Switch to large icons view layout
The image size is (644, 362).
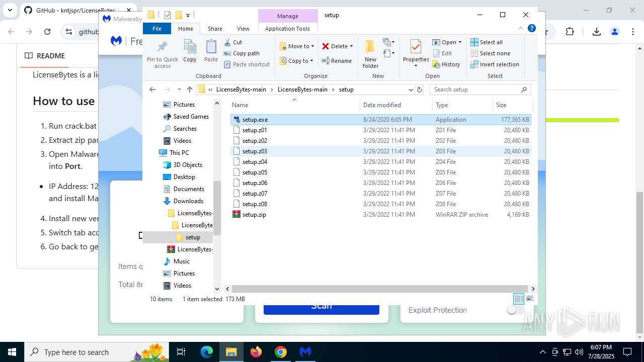pos(529,299)
